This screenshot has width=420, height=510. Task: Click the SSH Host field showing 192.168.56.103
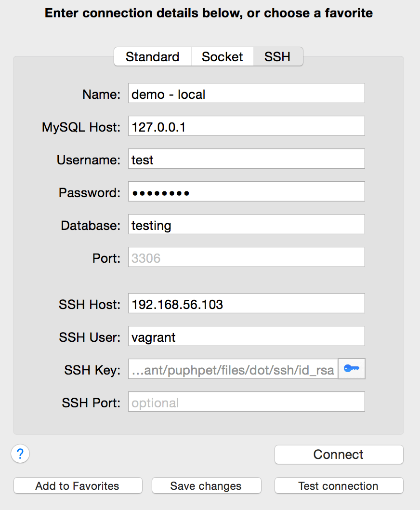[246, 303]
